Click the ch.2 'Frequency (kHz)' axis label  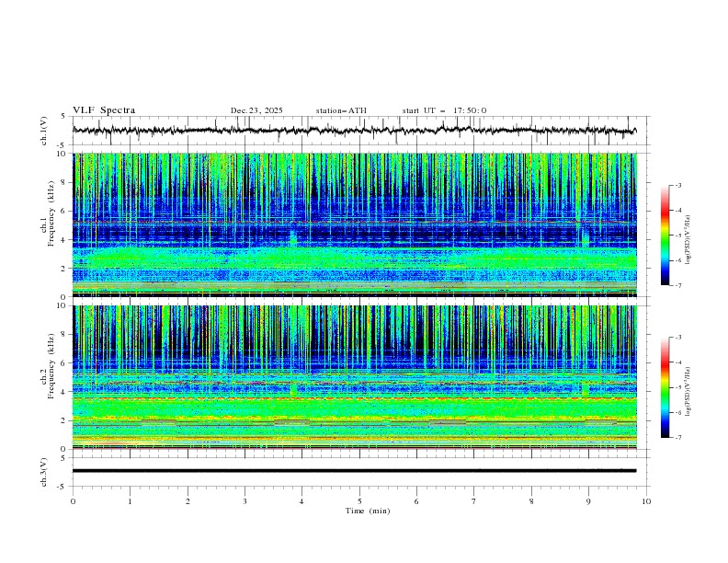click(51, 365)
